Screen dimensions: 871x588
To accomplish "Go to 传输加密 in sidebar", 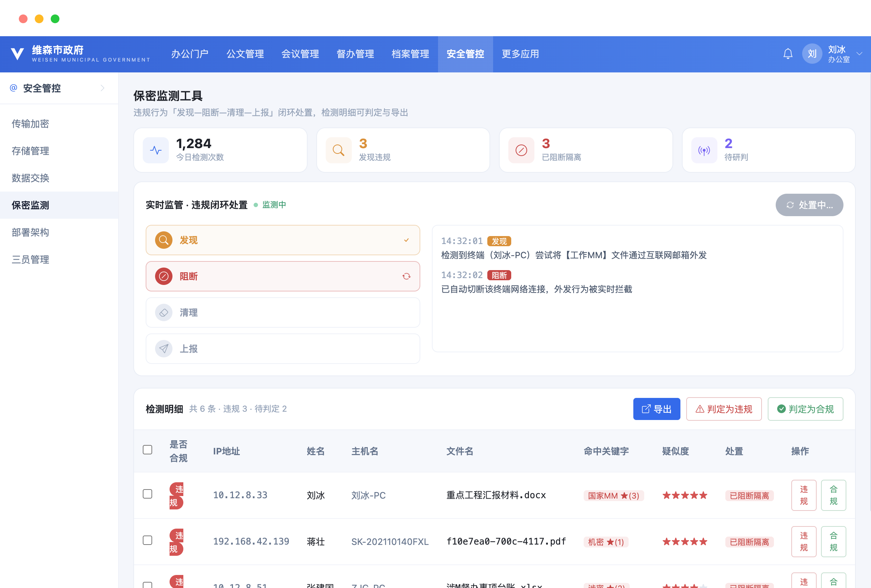I will click(59, 124).
